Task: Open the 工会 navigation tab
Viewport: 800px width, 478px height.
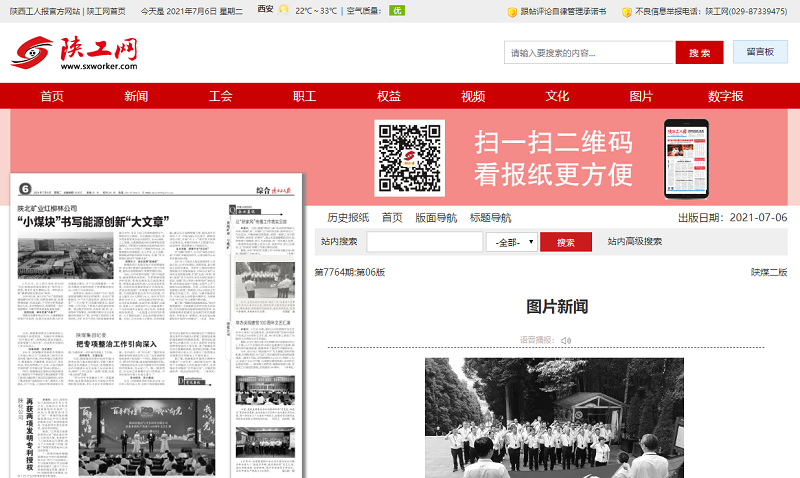Action: [x=220, y=96]
